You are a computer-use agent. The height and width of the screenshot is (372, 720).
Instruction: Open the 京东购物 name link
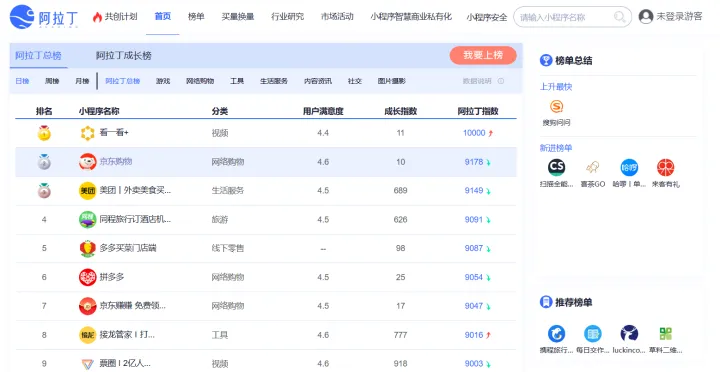click(x=116, y=162)
